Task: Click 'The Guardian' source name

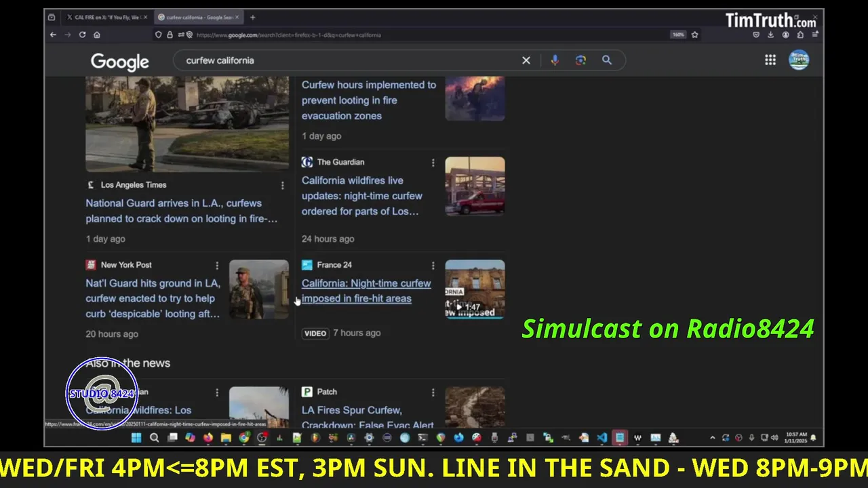Action: coord(340,163)
